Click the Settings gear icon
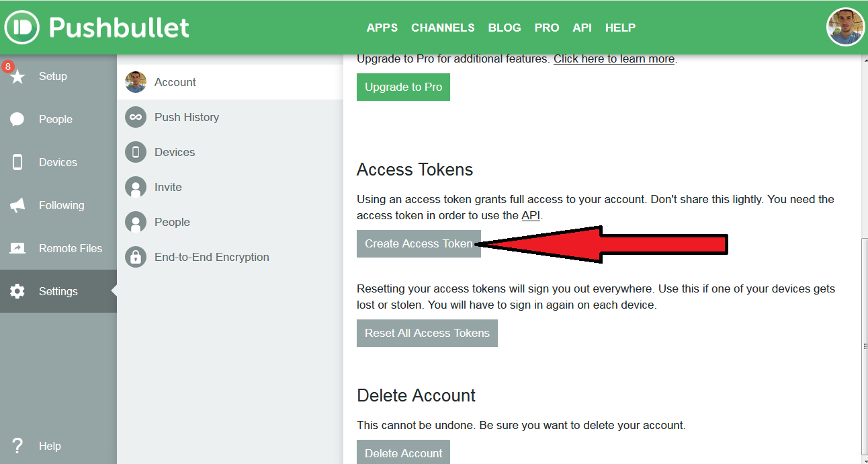Image resolution: width=868 pixels, height=464 pixels. [x=17, y=292]
